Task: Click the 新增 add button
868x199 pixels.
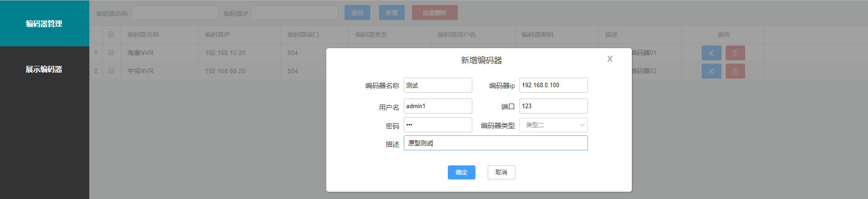Action: click(392, 13)
